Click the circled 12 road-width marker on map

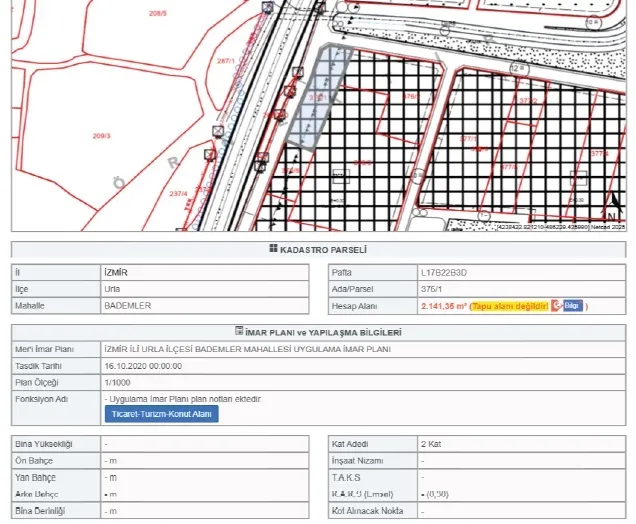pyautogui.click(x=519, y=68)
